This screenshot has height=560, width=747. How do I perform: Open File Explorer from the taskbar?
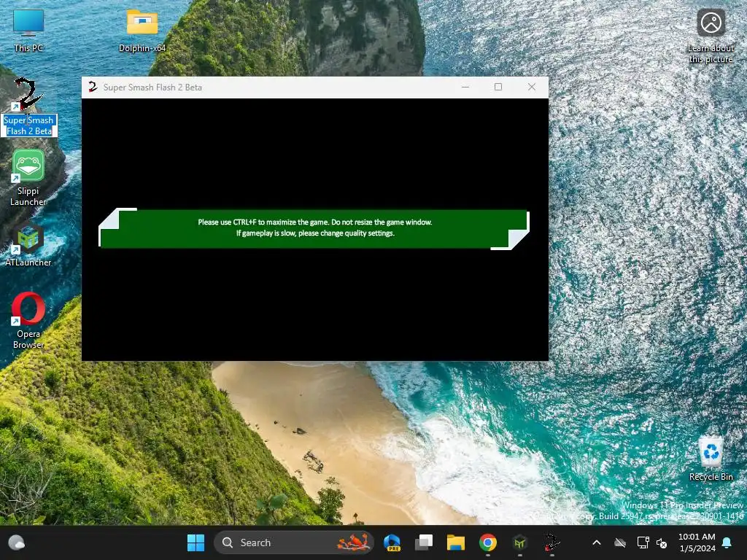[455, 542]
